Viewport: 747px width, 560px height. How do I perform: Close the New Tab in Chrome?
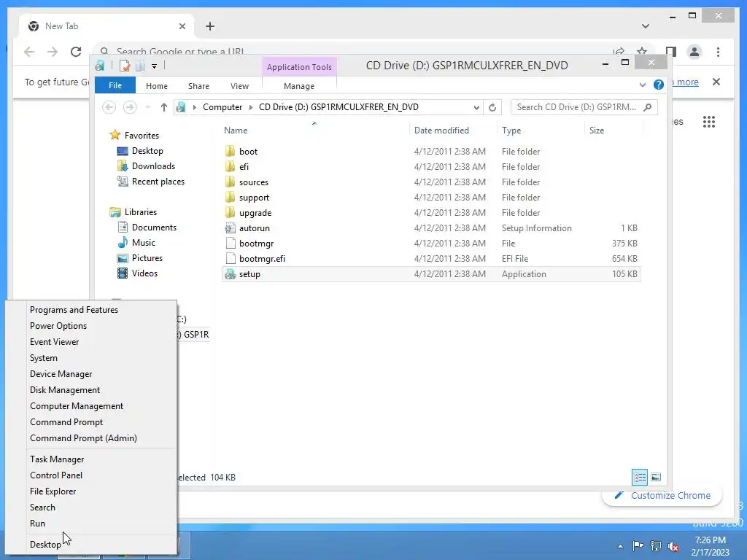182,26
